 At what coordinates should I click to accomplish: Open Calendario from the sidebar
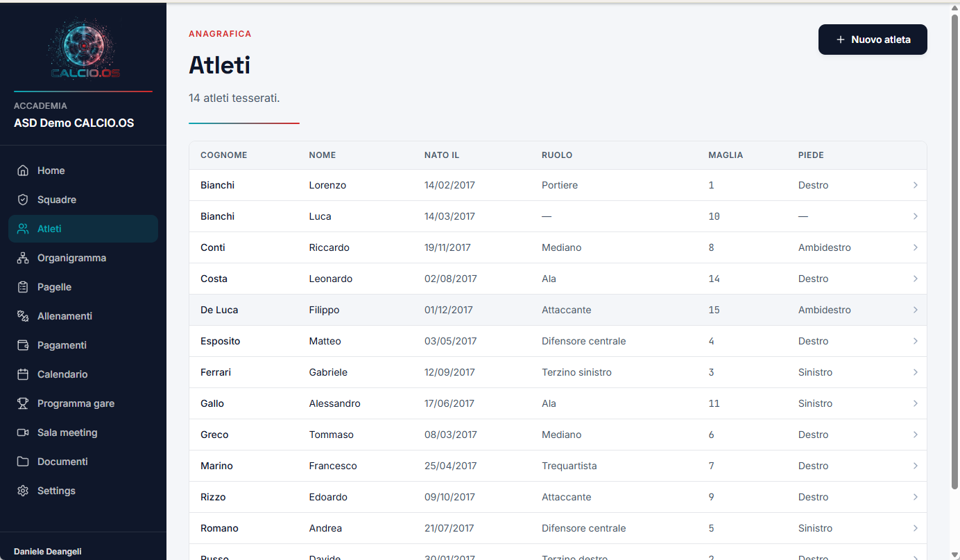[x=83, y=374]
